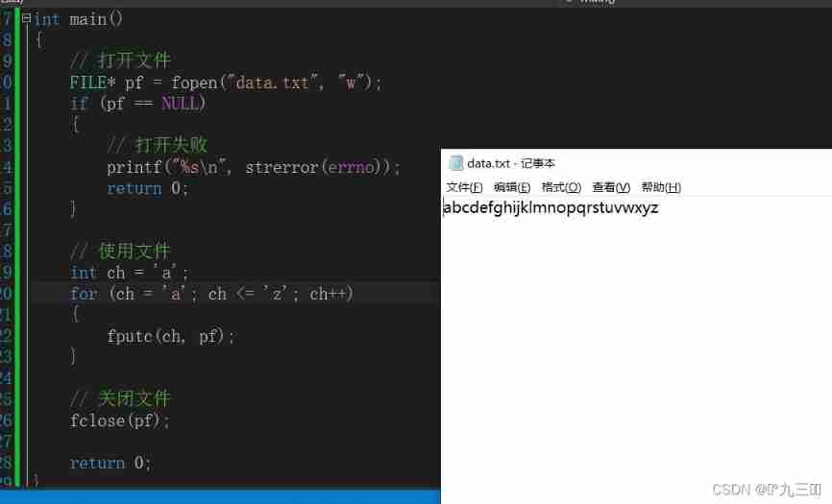Collapse the main() function fold marker
The height and width of the screenshot is (504, 832).
(x=26, y=18)
